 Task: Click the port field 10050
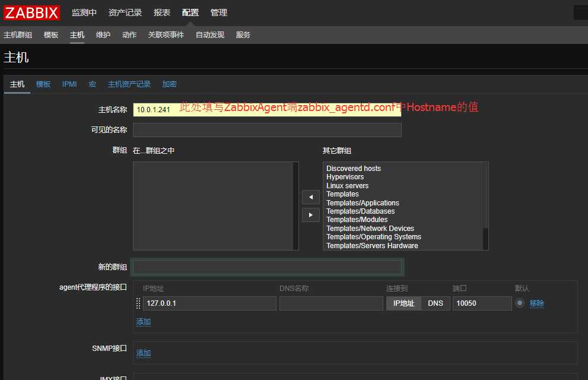482,303
